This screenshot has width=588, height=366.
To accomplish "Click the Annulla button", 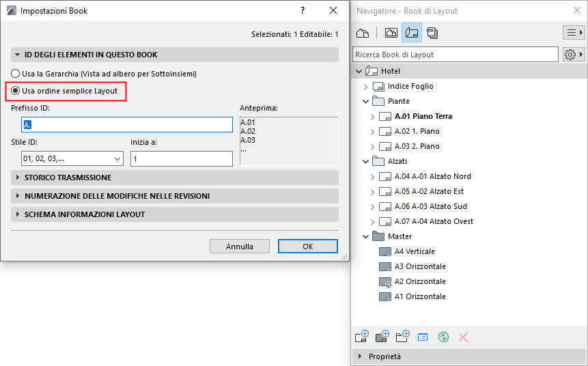I will (x=240, y=247).
